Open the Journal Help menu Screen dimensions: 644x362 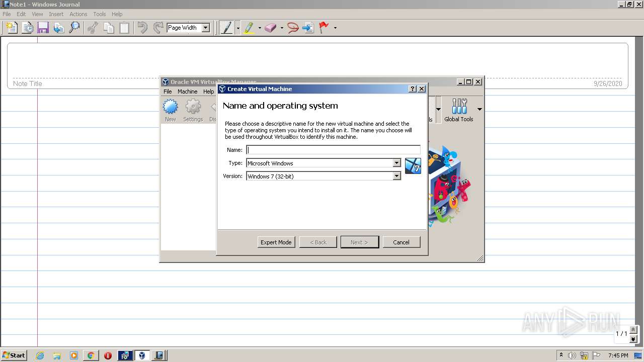[117, 14]
